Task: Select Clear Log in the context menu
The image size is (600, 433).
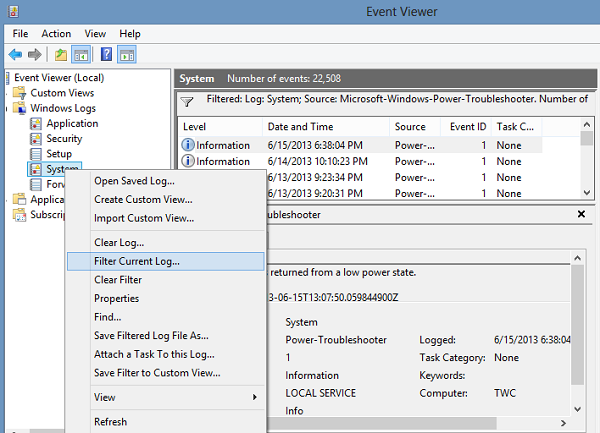Action: [x=119, y=242]
